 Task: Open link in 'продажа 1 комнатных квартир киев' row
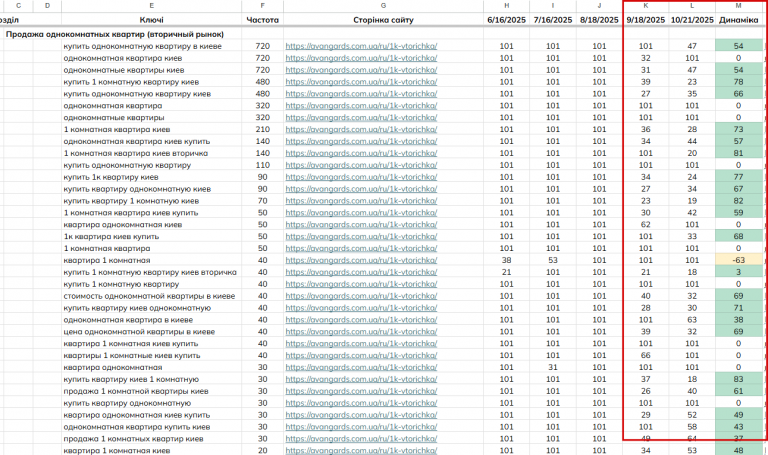361,439
